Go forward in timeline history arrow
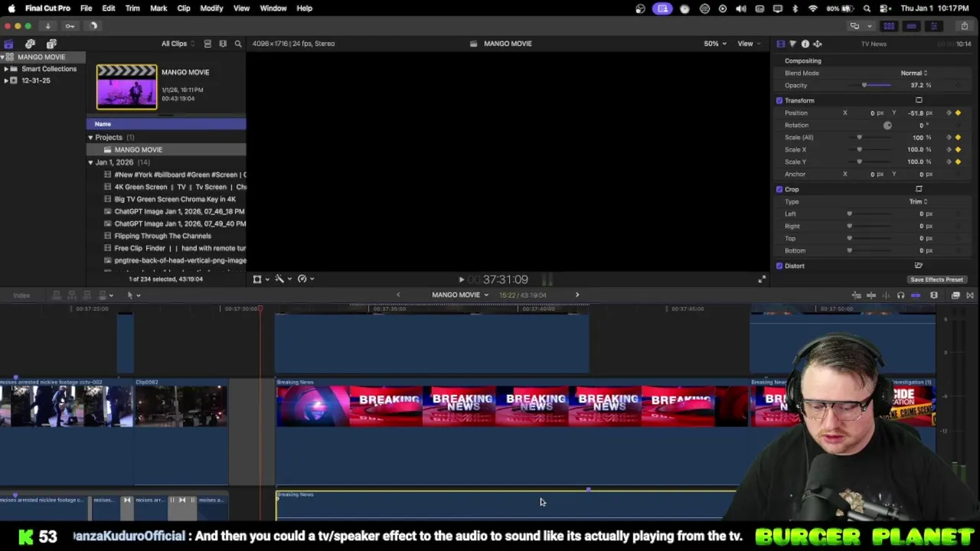The height and width of the screenshot is (551, 980). [577, 295]
